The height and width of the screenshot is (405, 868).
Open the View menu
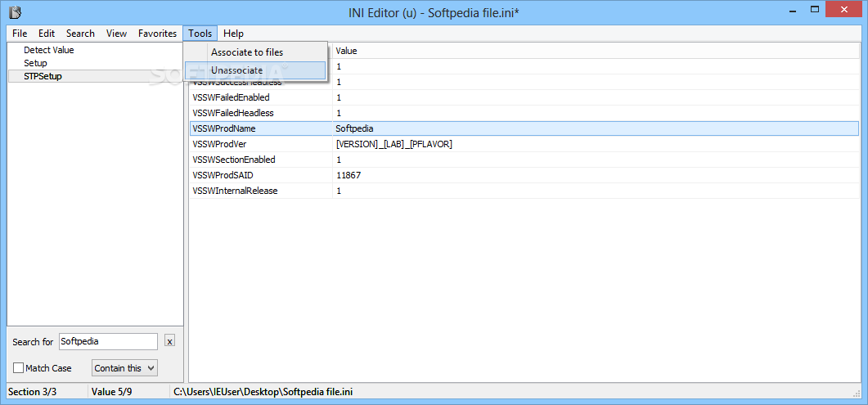click(116, 34)
